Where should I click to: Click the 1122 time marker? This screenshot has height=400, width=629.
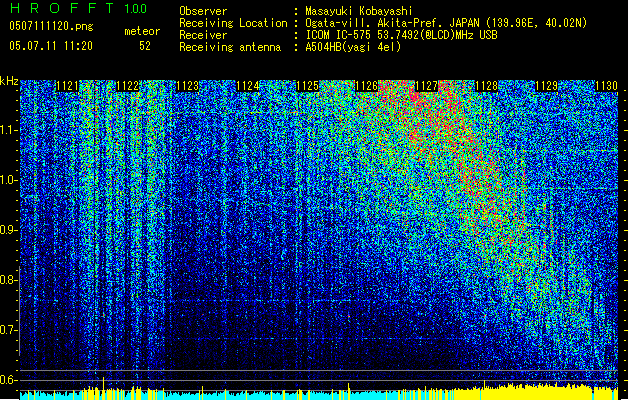coord(127,86)
